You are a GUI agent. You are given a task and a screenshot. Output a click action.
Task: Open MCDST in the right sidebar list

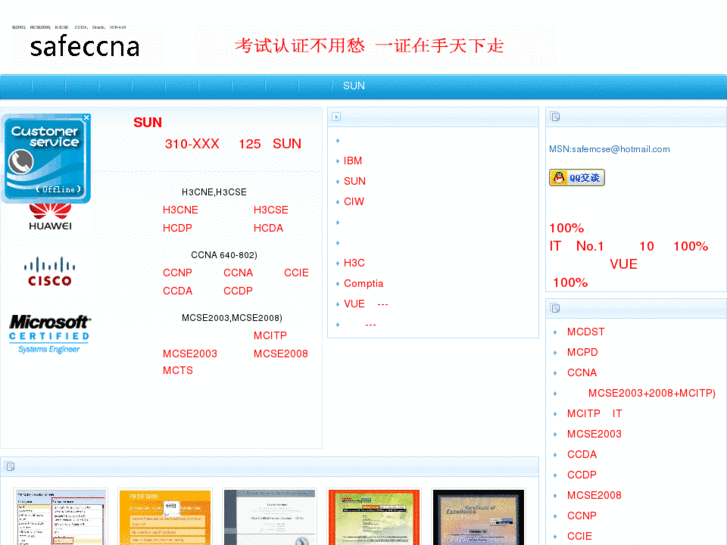click(586, 332)
